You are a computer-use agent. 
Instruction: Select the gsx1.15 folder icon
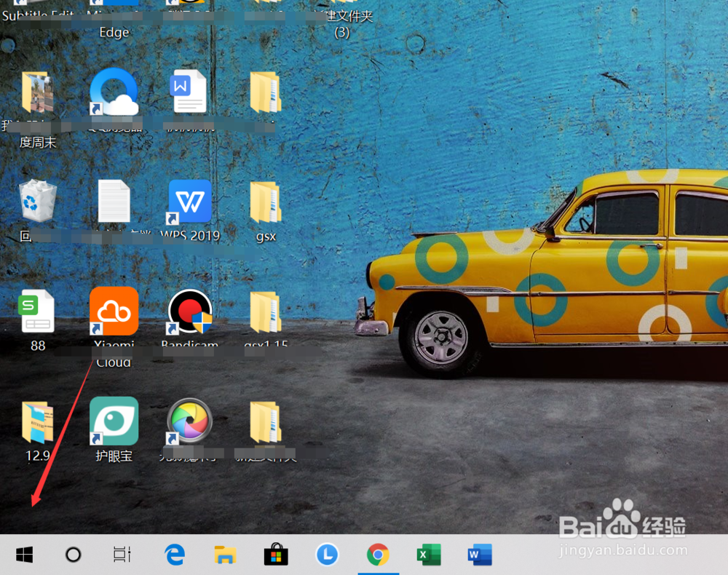(x=266, y=312)
